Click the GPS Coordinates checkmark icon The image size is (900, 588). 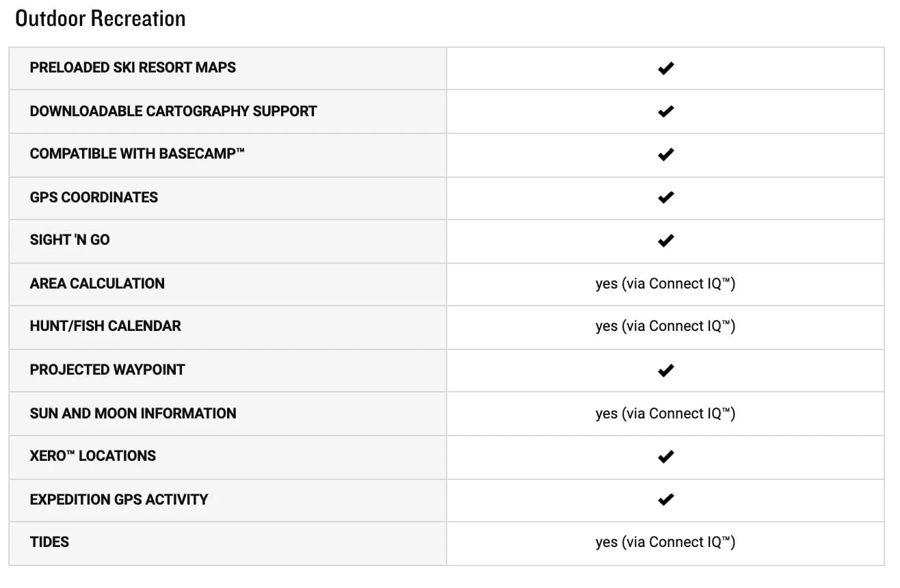coord(665,198)
